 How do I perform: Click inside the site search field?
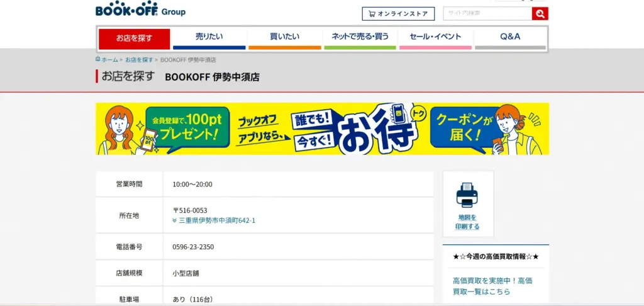[487, 14]
